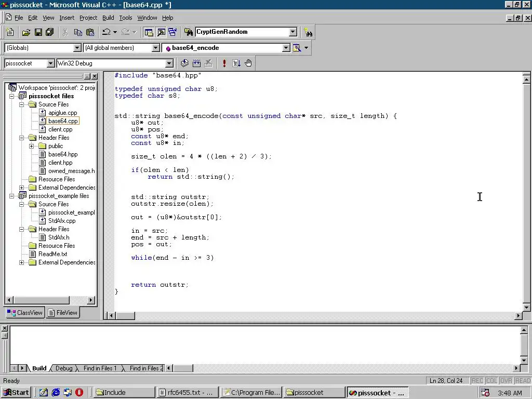Toggle the Workspace pane button
532x399 pixels.
point(149,32)
